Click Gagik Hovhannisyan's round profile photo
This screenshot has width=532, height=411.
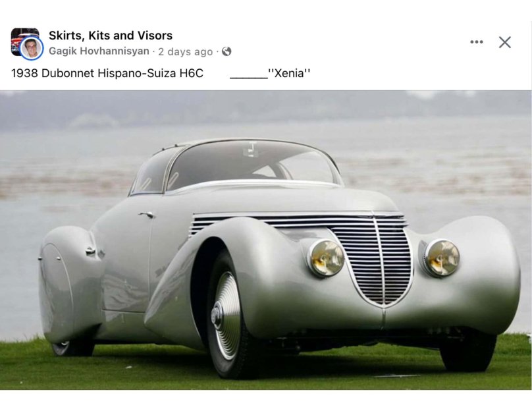point(32,48)
